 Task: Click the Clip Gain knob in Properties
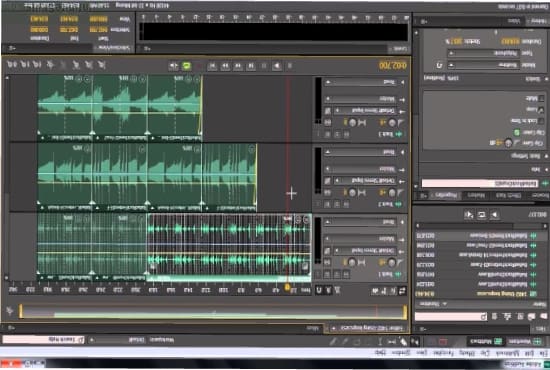pyautogui.click(x=508, y=143)
